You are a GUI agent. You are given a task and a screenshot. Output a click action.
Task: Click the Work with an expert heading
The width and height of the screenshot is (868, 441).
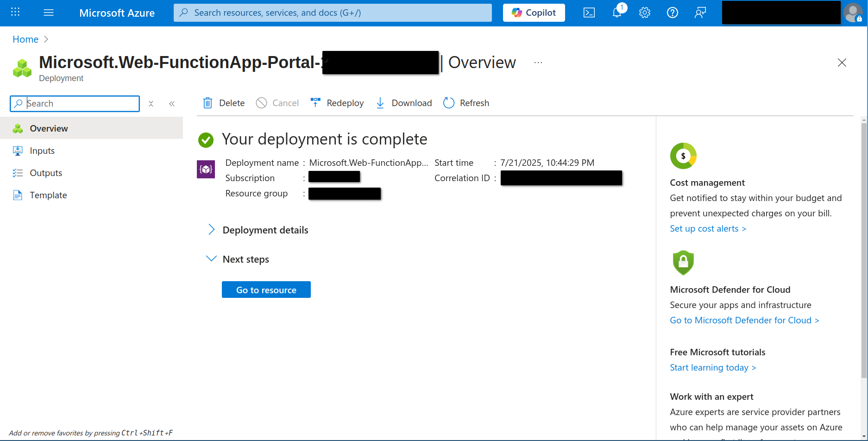tap(711, 397)
